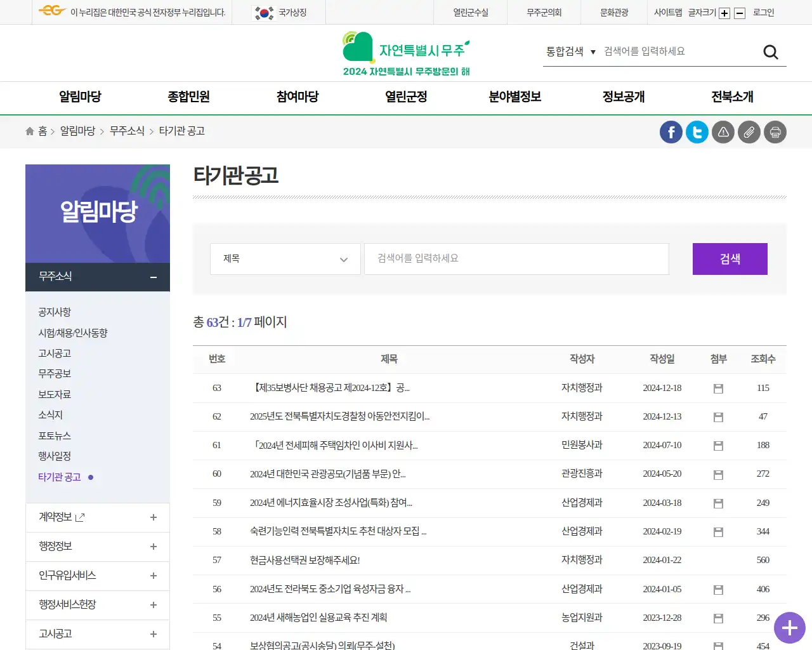This screenshot has height=650, width=812.
Task: Decrease font size with the minus control
Action: (x=739, y=12)
